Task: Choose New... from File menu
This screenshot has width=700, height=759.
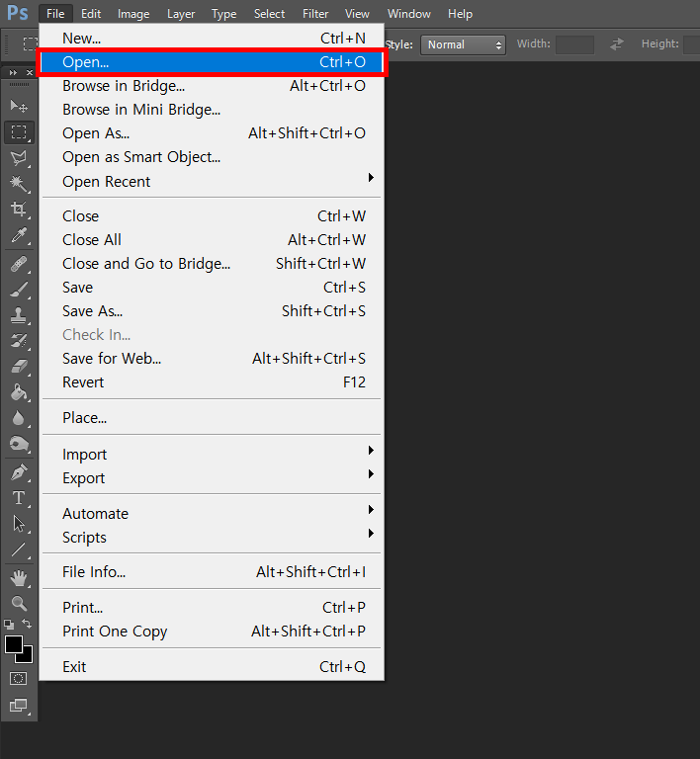Action: click(x=212, y=39)
